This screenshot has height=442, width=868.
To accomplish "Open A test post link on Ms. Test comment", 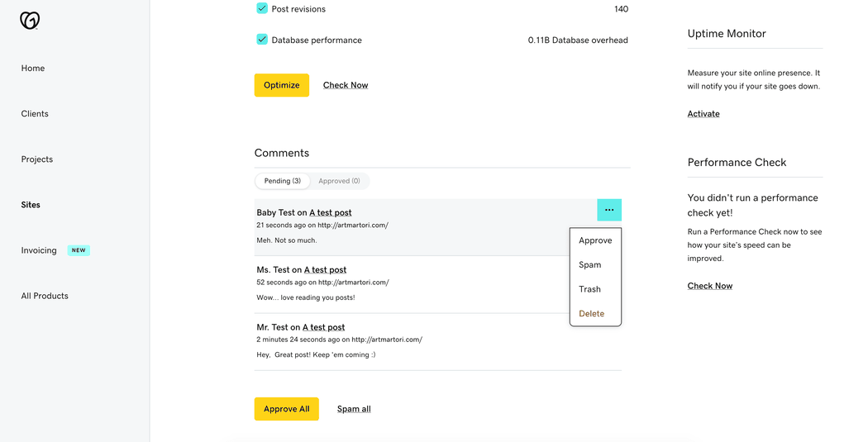I will point(325,270).
